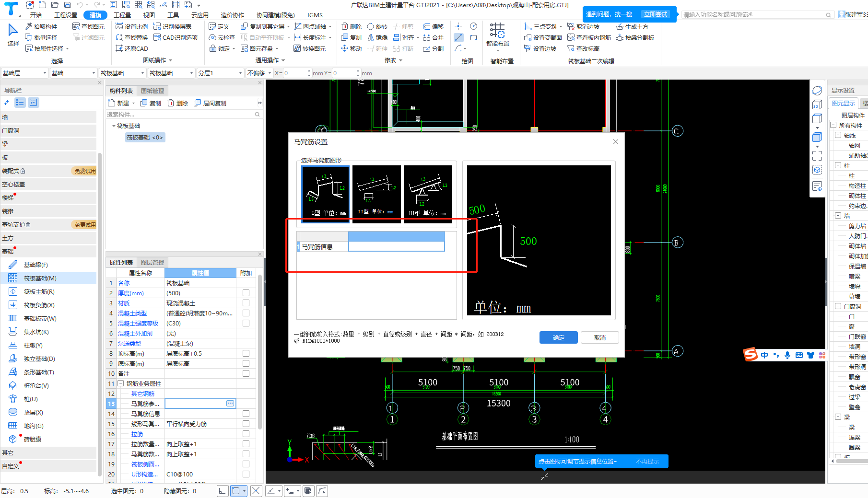Open the 基础层 floor dropdown
Screen dimensions: 868x498
coord(24,73)
